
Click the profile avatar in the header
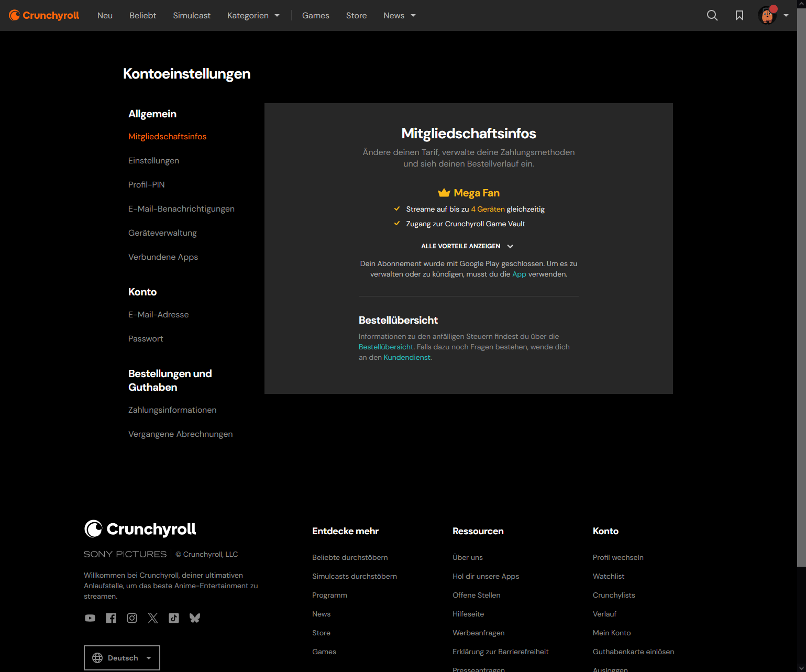pyautogui.click(x=767, y=15)
